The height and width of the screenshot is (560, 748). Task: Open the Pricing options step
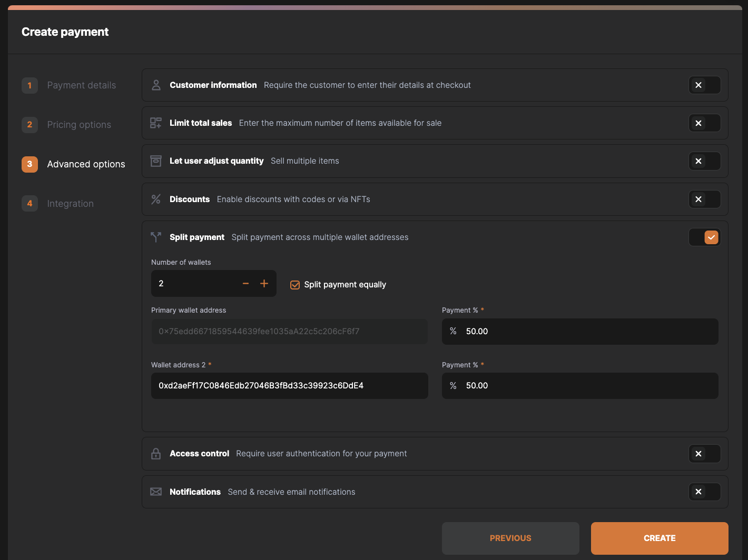(79, 125)
